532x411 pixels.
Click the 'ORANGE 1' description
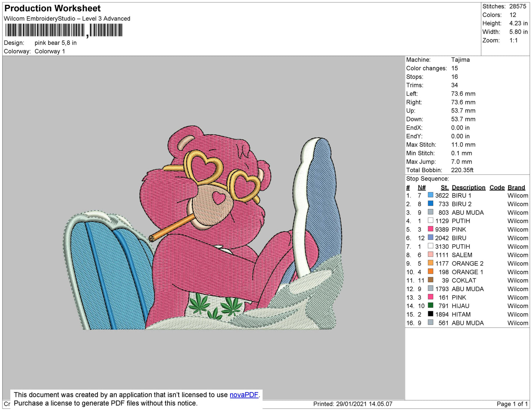click(x=468, y=272)
